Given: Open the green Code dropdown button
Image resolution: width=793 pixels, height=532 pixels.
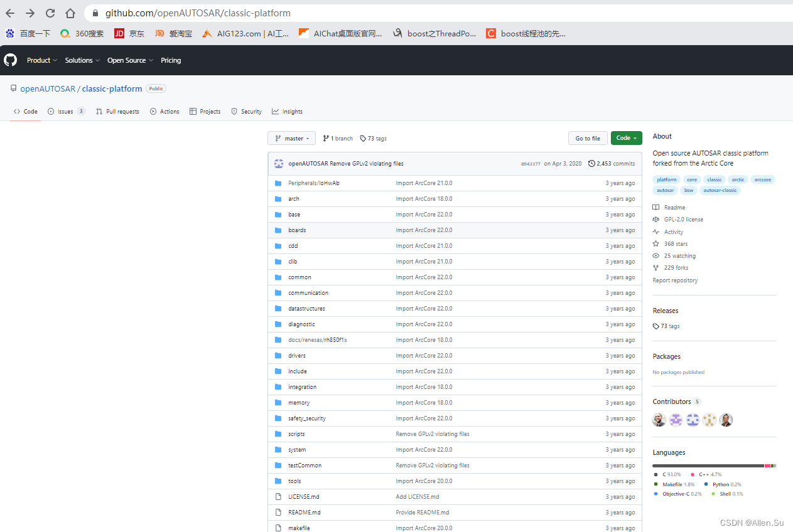Looking at the screenshot, I should 627,138.
